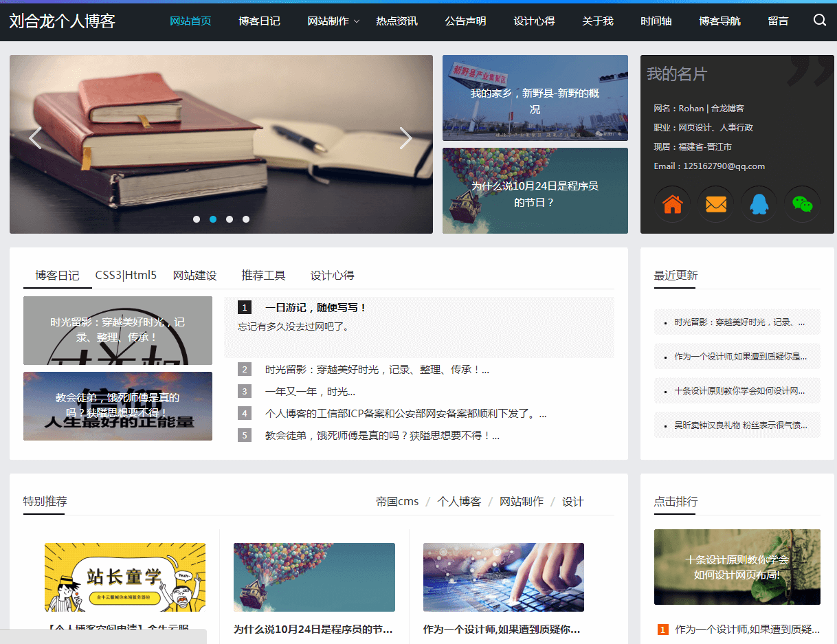Open the orange home icon in business card
Viewport: 837px width, 644px height.
click(672, 204)
